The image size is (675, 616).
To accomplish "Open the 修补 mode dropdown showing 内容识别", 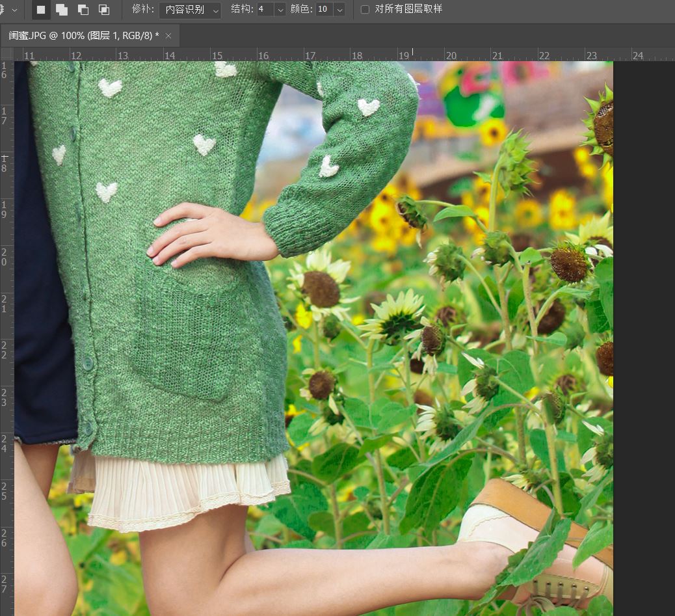I will click(x=190, y=10).
